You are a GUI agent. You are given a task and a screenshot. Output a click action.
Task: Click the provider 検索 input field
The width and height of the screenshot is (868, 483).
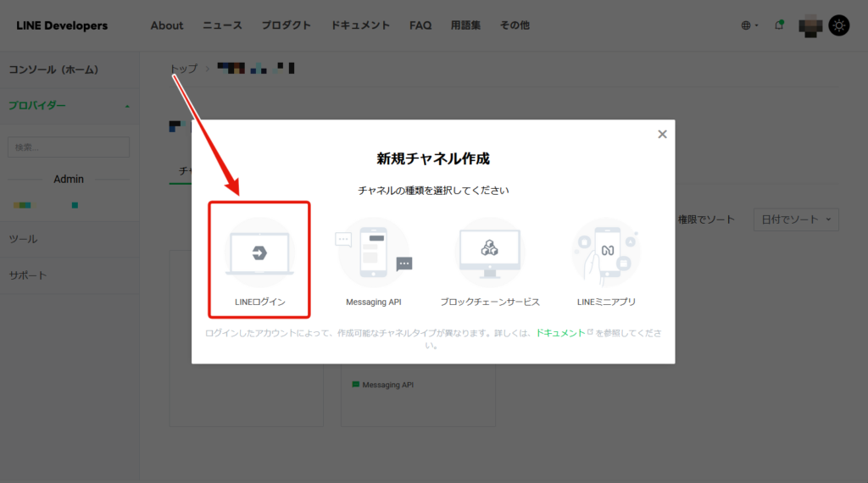69,147
